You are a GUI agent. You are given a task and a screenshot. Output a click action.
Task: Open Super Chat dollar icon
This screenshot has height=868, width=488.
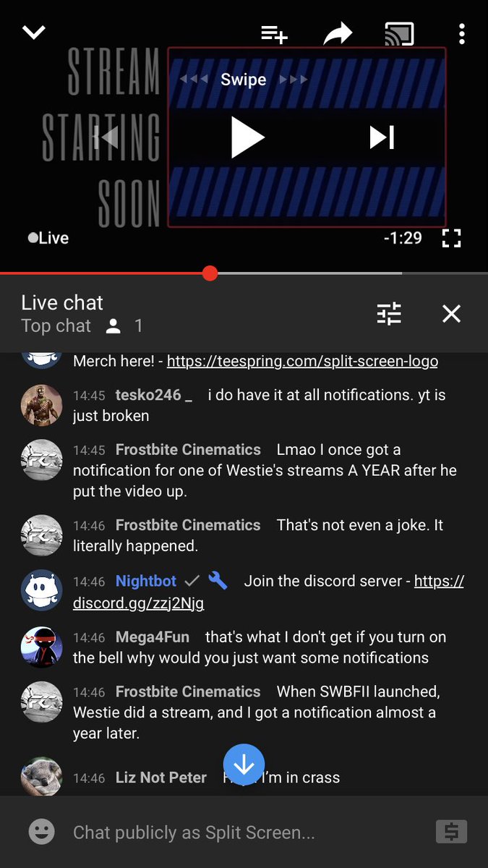click(451, 832)
